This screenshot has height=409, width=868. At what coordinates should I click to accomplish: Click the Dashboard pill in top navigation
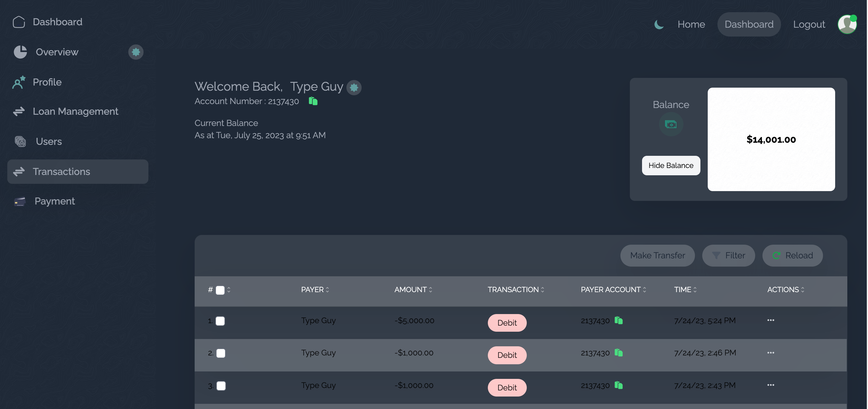point(749,24)
